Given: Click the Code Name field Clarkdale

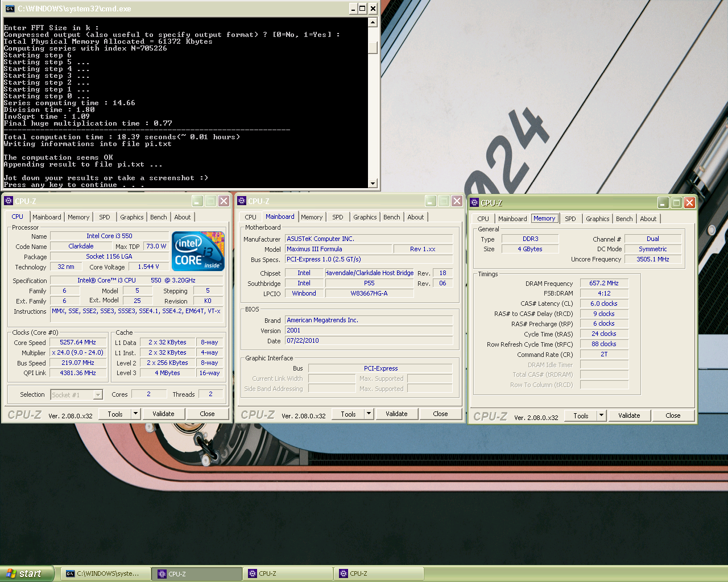Looking at the screenshot, I should click(81, 246).
